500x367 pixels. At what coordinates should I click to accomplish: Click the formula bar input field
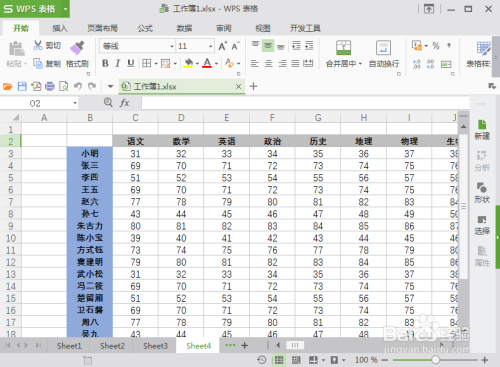305,103
